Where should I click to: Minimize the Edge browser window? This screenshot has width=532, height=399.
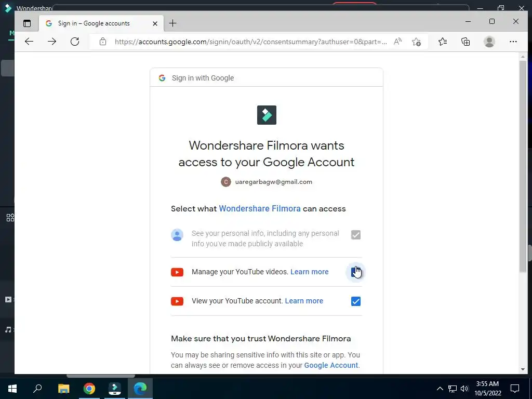(x=468, y=22)
